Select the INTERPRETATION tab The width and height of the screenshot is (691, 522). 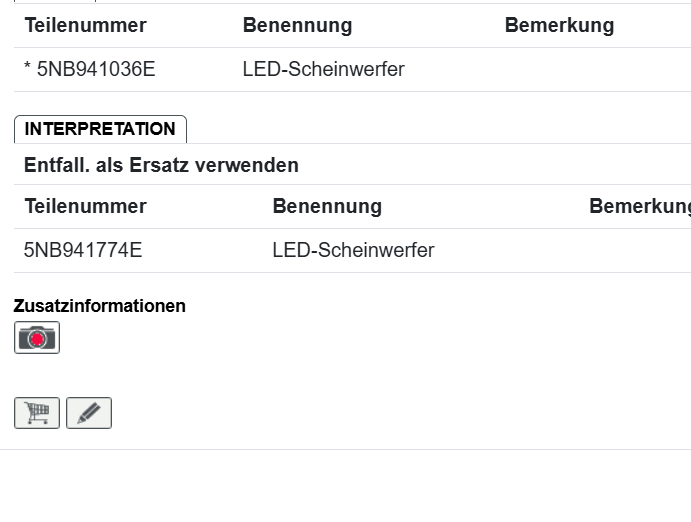click(x=100, y=129)
